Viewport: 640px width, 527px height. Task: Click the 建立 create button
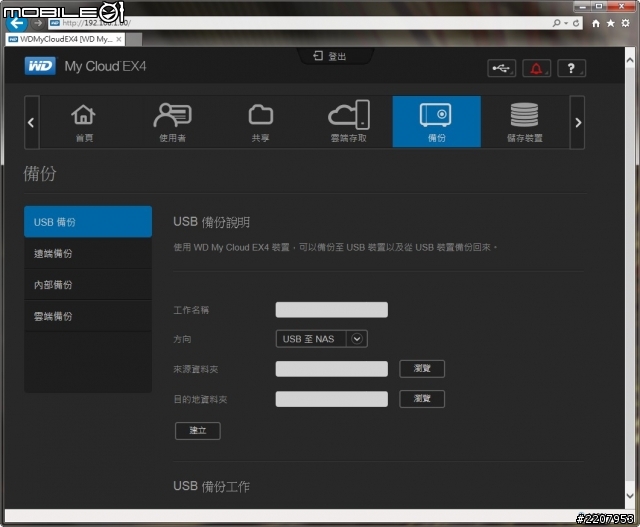pyautogui.click(x=198, y=431)
